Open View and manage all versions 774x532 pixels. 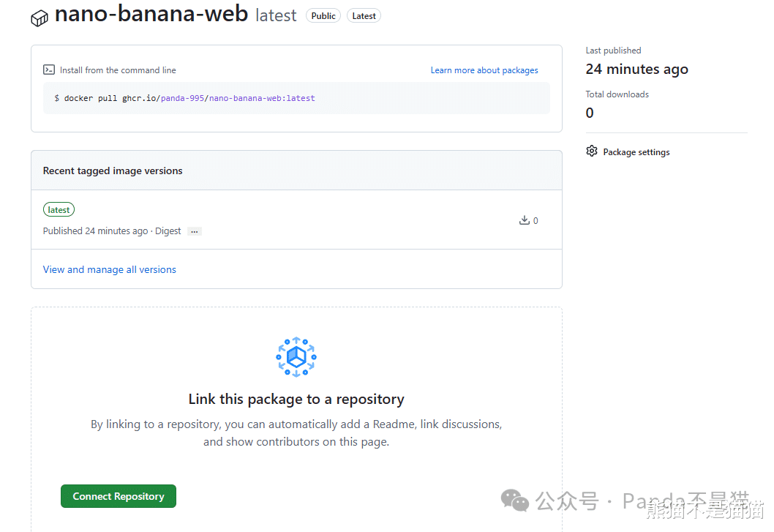[110, 269]
